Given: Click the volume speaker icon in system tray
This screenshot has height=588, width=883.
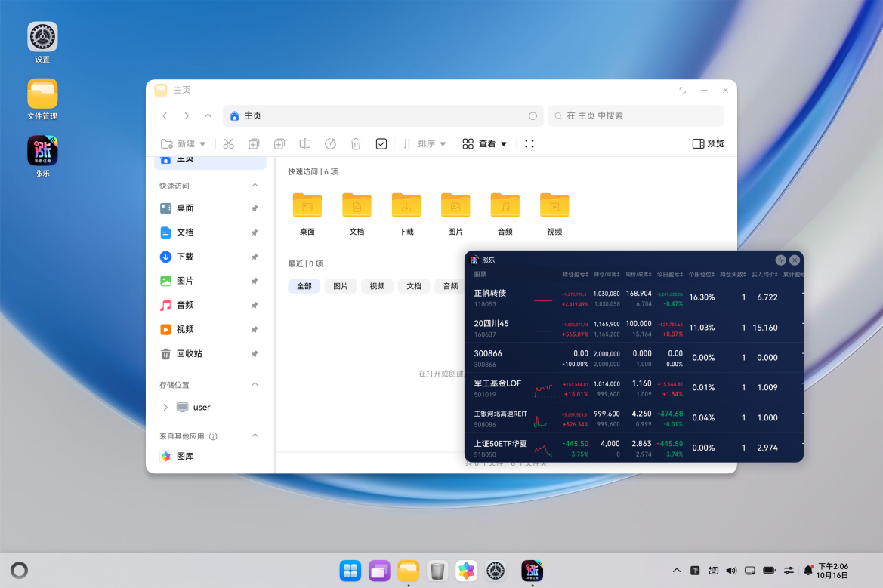Looking at the screenshot, I should coord(731,571).
